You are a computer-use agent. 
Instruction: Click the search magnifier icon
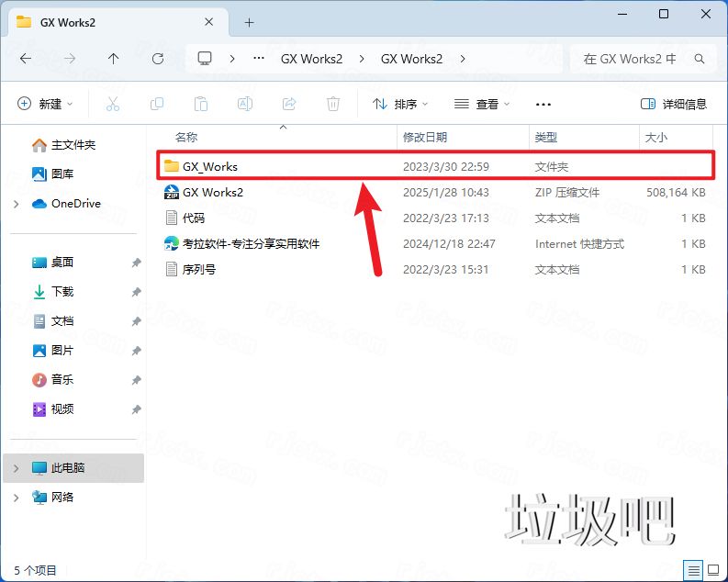700,59
